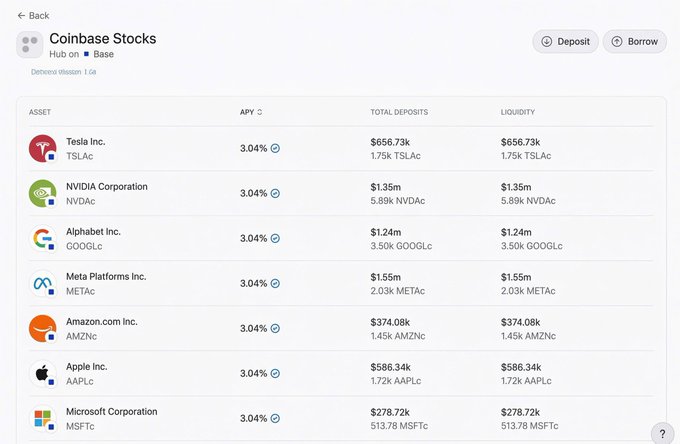The width and height of the screenshot is (680, 444).
Task: Click the Meta Platforms logo icon
Action: point(42,284)
